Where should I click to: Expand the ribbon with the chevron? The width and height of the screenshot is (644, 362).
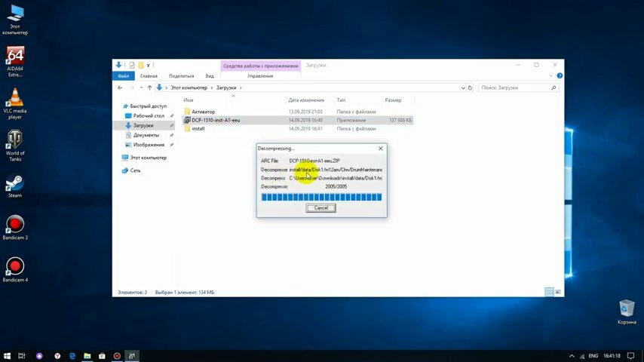(550, 76)
